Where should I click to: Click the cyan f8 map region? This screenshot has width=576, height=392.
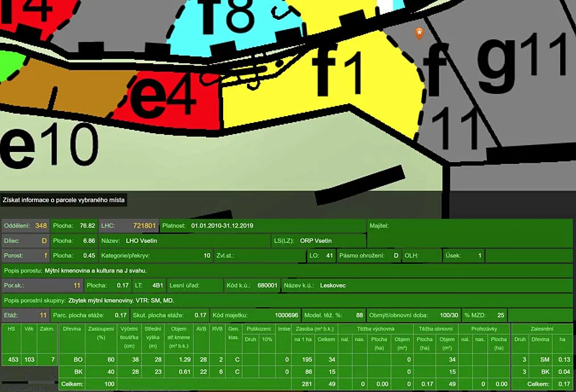point(228,28)
